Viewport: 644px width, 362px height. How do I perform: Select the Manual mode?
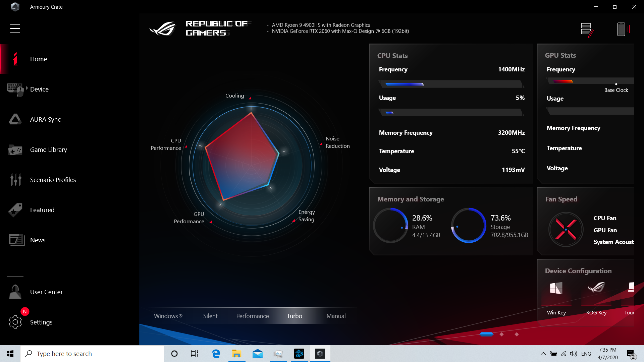pos(336,316)
